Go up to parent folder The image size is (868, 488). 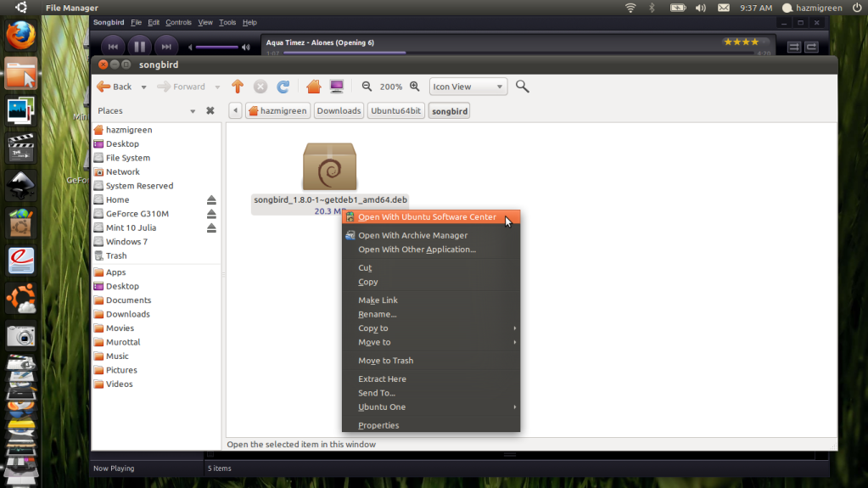[238, 87]
